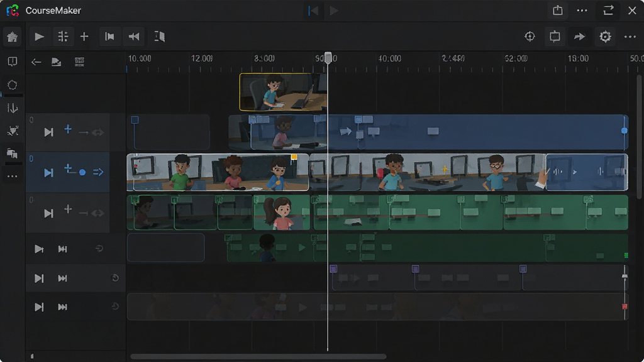Click the horizontal scrollbar below the timeline
The image size is (644, 362).
coord(258,356)
